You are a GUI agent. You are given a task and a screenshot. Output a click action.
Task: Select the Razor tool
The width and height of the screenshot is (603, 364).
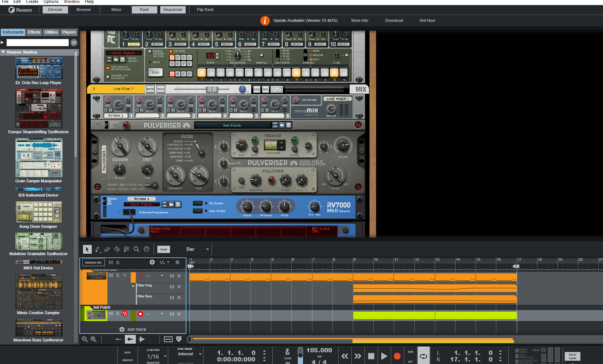[117, 249]
